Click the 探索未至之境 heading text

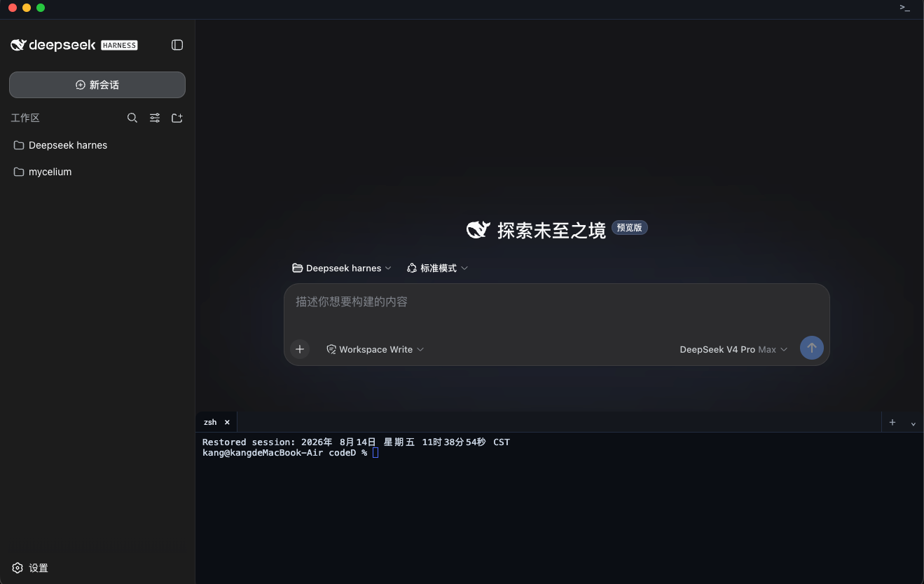click(x=551, y=230)
